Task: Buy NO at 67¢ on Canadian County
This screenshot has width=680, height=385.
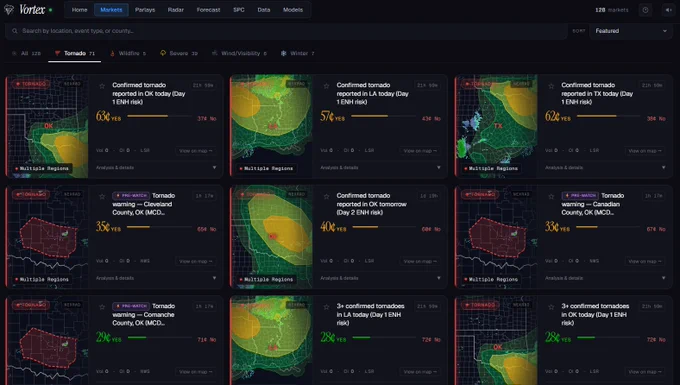Action: pyautogui.click(x=656, y=229)
